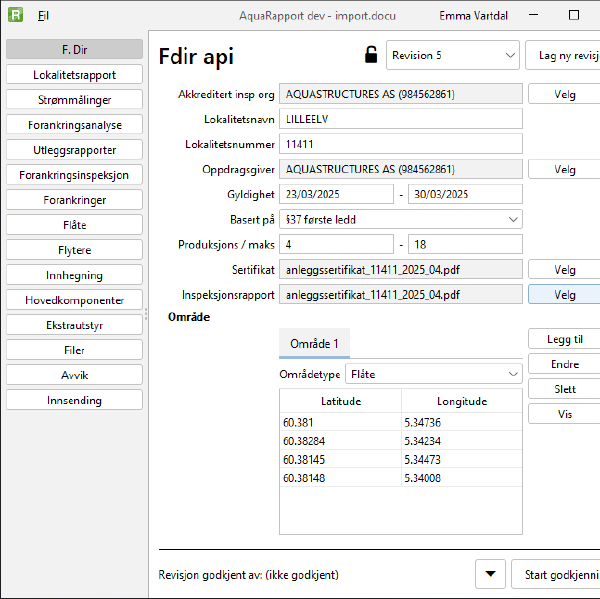Open the Fil menu
The image size is (600, 599).
43,16
